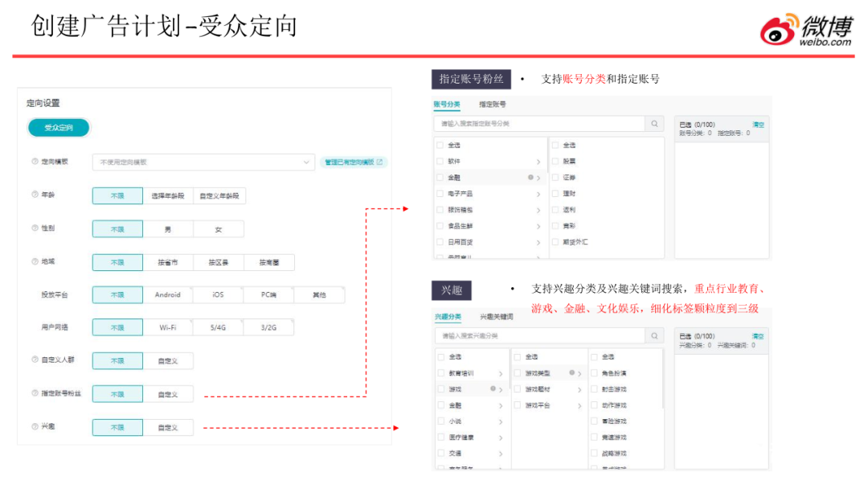Click the help icon beside 年龄
This screenshot has height=489, width=868.
pos(35,195)
